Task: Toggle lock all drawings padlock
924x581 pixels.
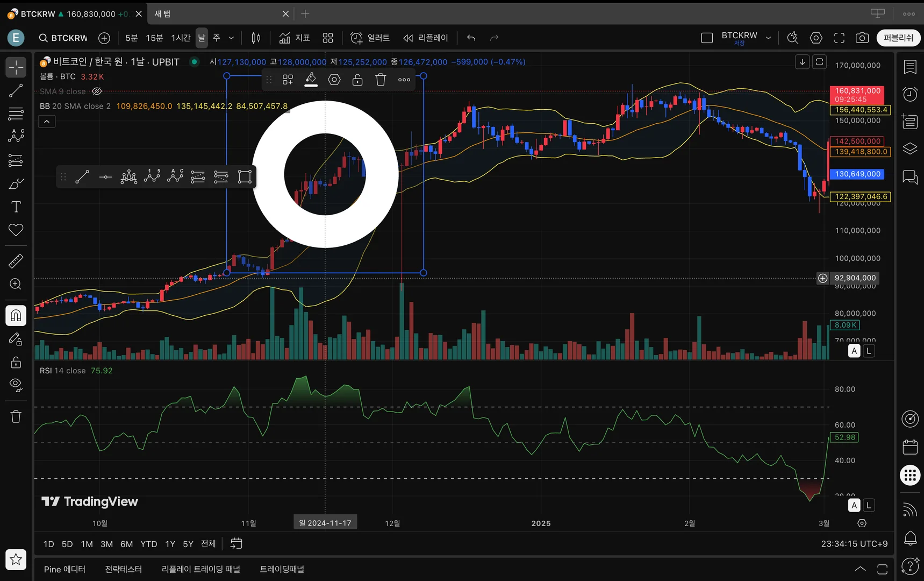Action: (16, 362)
